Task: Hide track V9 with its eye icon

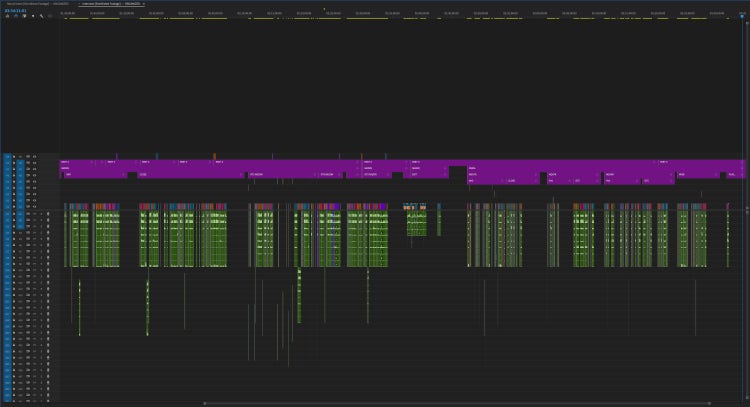Action: pyautogui.click(x=34, y=156)
